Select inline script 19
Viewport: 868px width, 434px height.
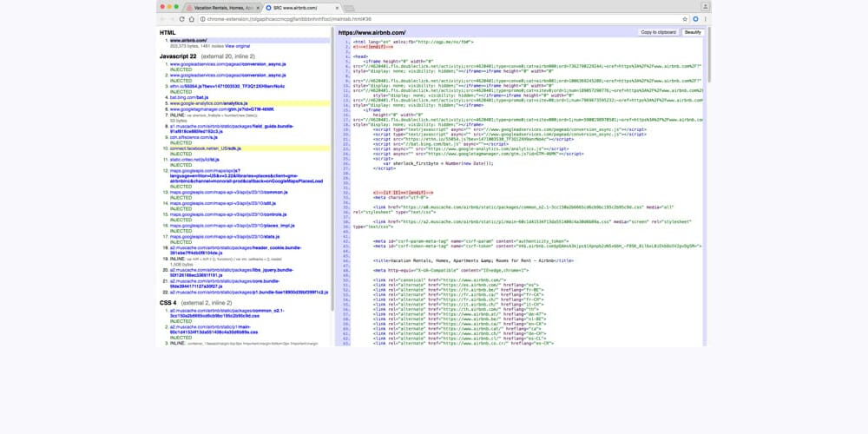[x=226, y=259]
